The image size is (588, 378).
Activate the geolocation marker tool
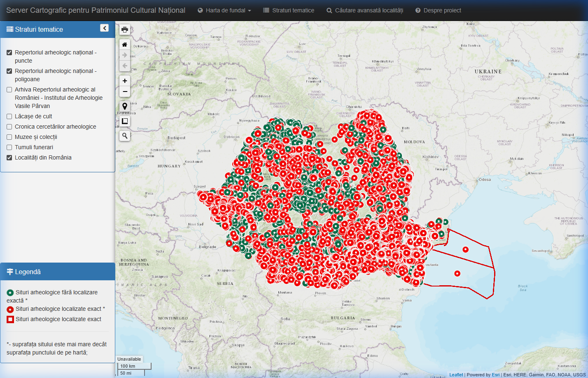[x=124, y=106]
